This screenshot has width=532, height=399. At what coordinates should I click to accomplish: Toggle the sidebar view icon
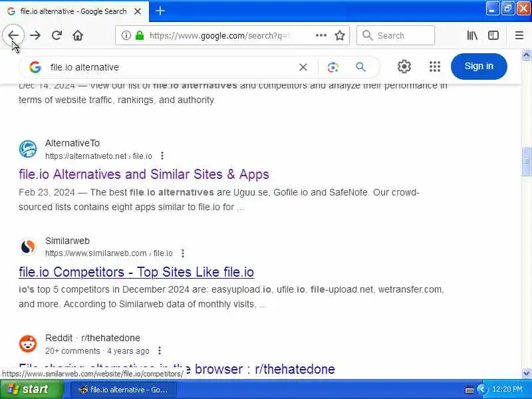click(493, 35)
